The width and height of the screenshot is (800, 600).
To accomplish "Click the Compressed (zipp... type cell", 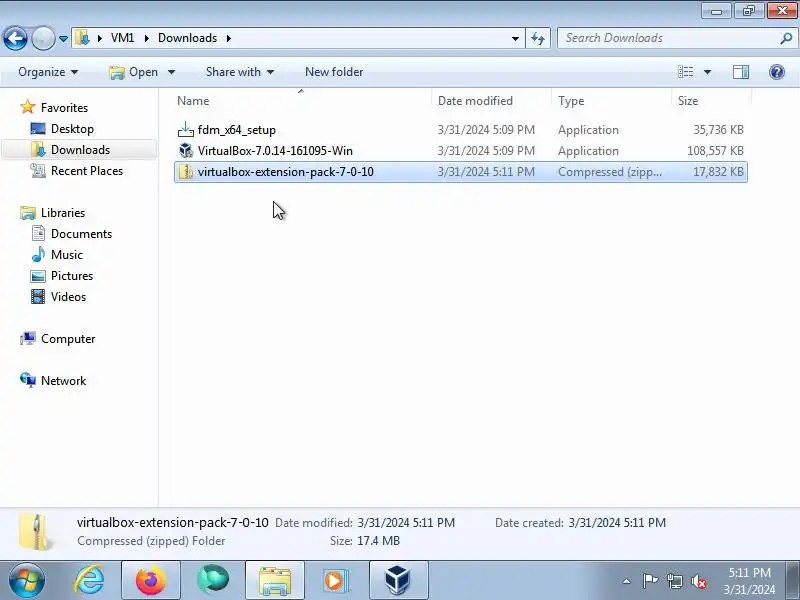I will click(610, 172).
